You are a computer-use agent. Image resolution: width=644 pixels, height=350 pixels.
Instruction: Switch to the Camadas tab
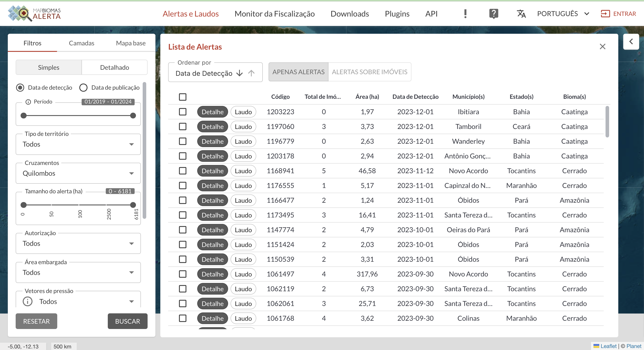click(81, 43)
